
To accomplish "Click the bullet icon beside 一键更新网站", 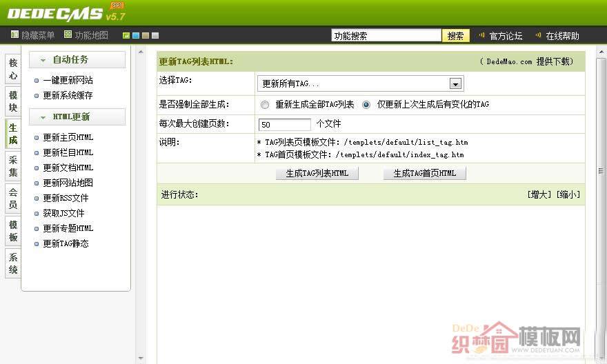I will point(37,81).
